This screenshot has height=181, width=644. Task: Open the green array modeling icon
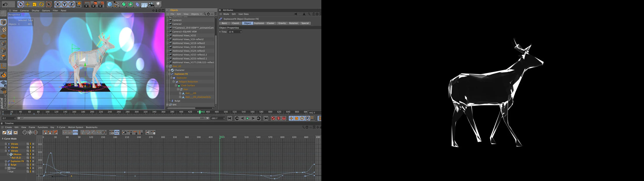click(131, 4)
